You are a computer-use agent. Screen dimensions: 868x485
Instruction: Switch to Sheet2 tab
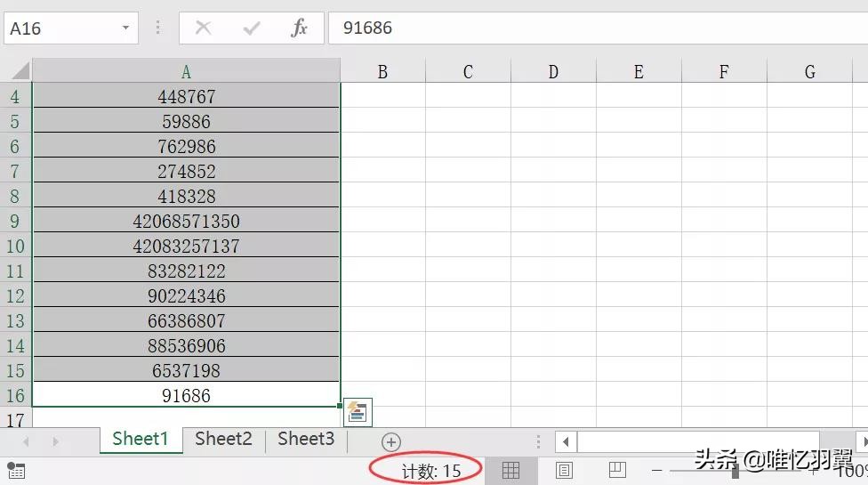223,439
